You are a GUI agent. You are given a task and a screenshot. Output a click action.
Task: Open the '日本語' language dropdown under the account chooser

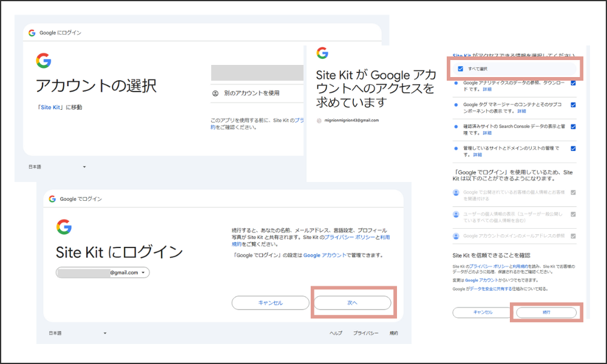[x=57, y=167]
